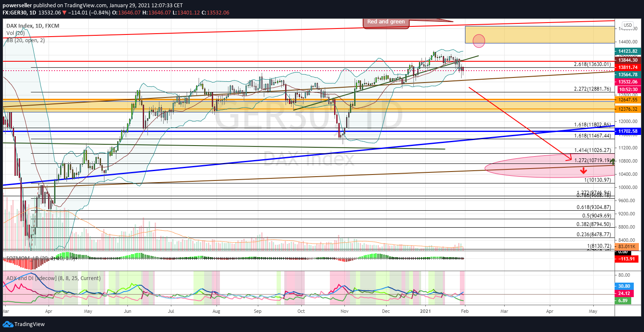Image resolution: width=644 pixels, height=332 pixels.
Task: Click the 11702.58 blue price label
Action: pos(627,132)
